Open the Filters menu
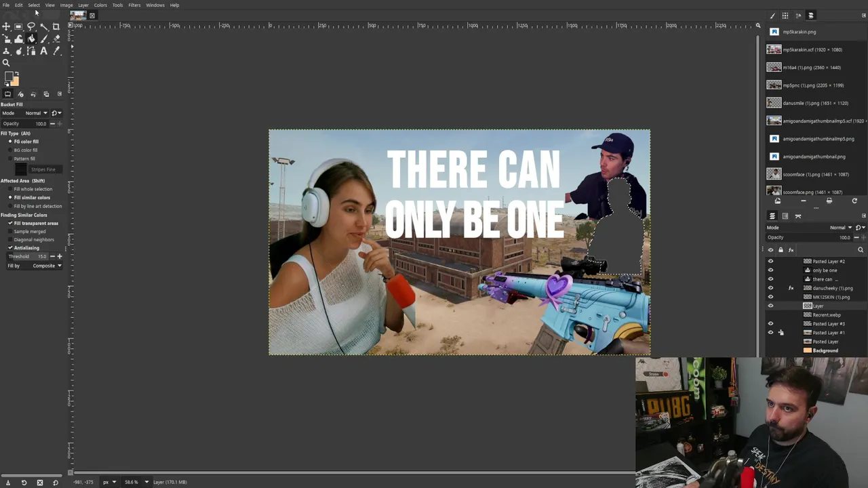The height and width of the screenshot is (488, 868). coord(134,5)
